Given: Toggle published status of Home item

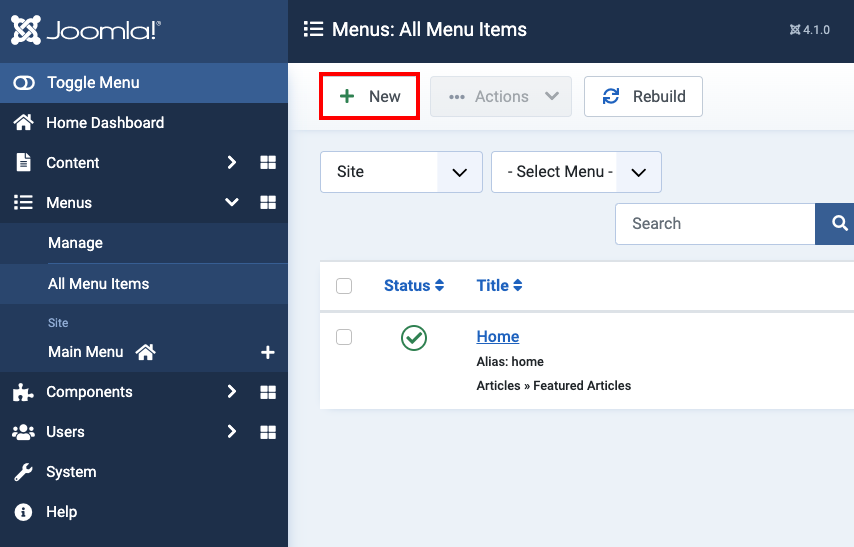Looking at the screenshot, I should (x=414, y=338).
